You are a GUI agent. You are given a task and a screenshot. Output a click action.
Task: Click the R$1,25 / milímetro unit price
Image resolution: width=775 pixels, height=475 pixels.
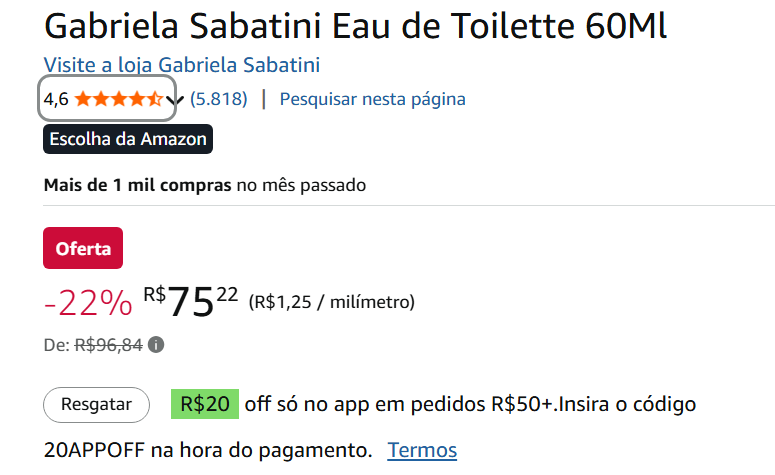pyautogui.click(x=331, y=301)
